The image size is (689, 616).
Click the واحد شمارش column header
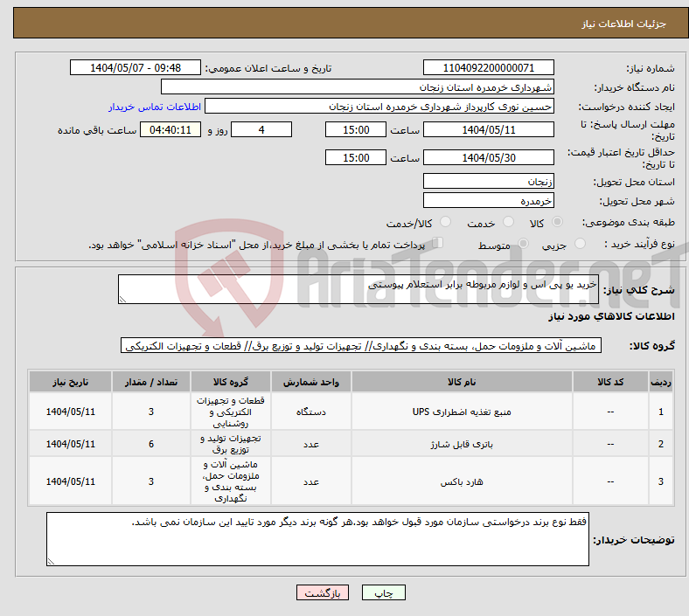[311, 382]
